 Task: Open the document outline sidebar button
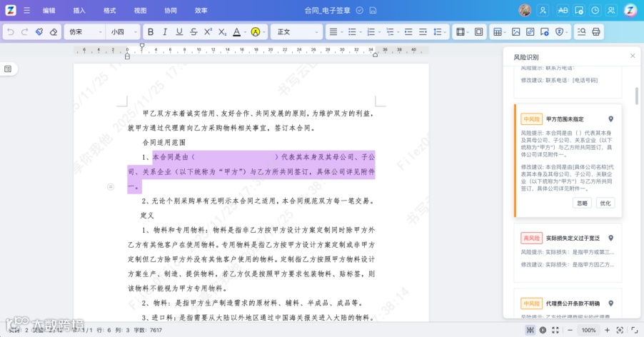[8, 69]
